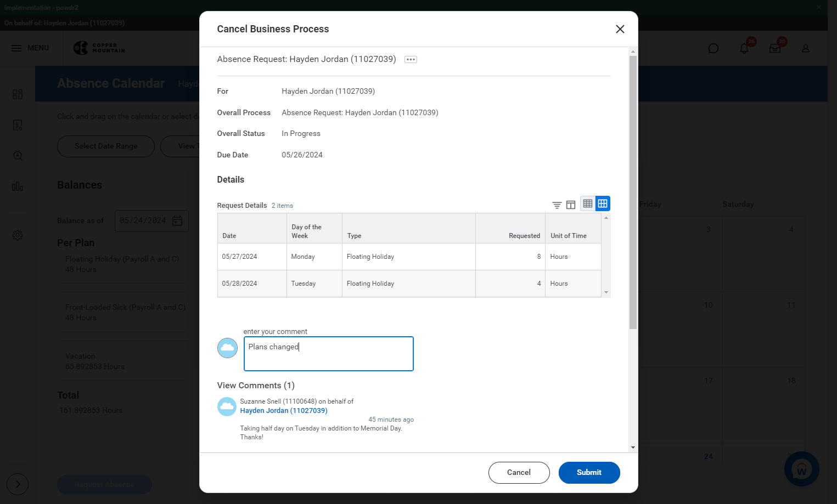
Task: Open the calendar picker for Balance as of
Action: tap(177, 221)
